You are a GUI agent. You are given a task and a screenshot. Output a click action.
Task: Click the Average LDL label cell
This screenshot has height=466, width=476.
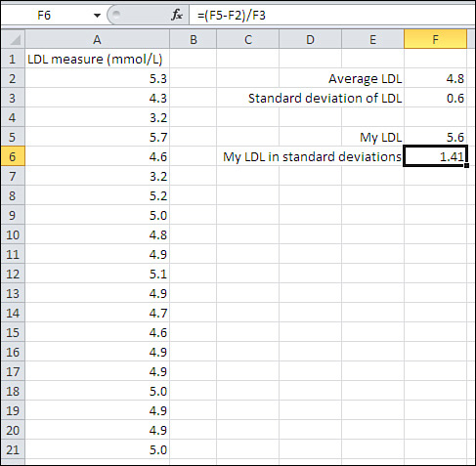[x=365, y=78]
